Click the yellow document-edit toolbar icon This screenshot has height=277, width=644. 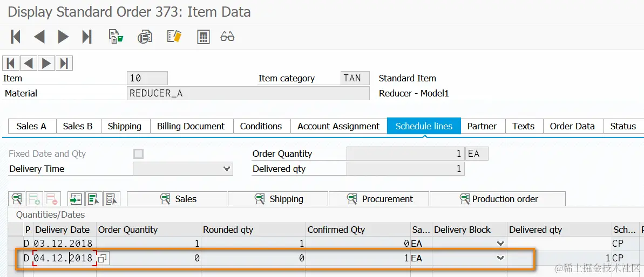tap(174, 37)
